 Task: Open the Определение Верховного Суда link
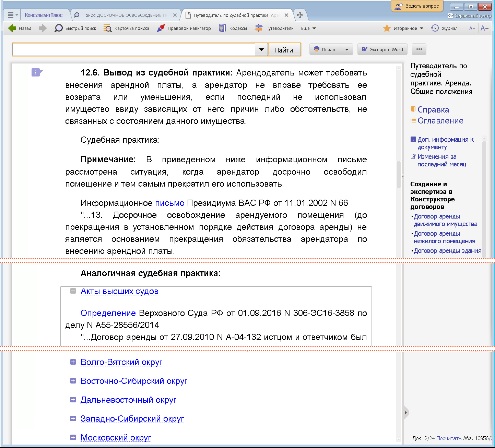point(108,313)
